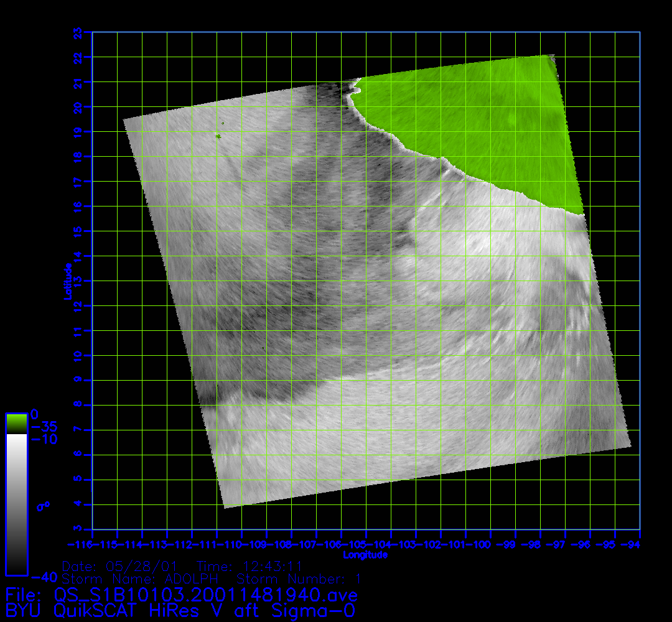Click the small green island near 19°N

coord(218,136)
